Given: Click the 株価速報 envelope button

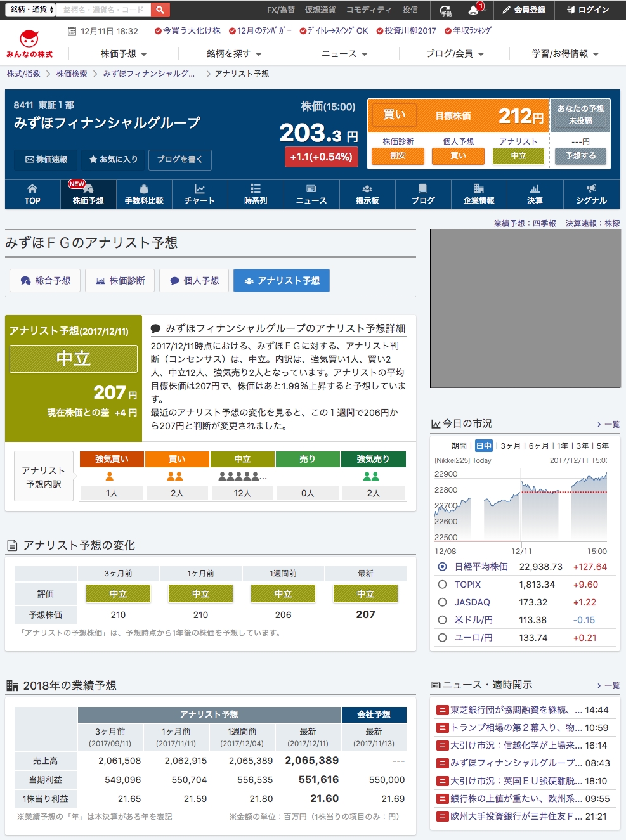Looking at the screenshot, I should click(46, 159).
